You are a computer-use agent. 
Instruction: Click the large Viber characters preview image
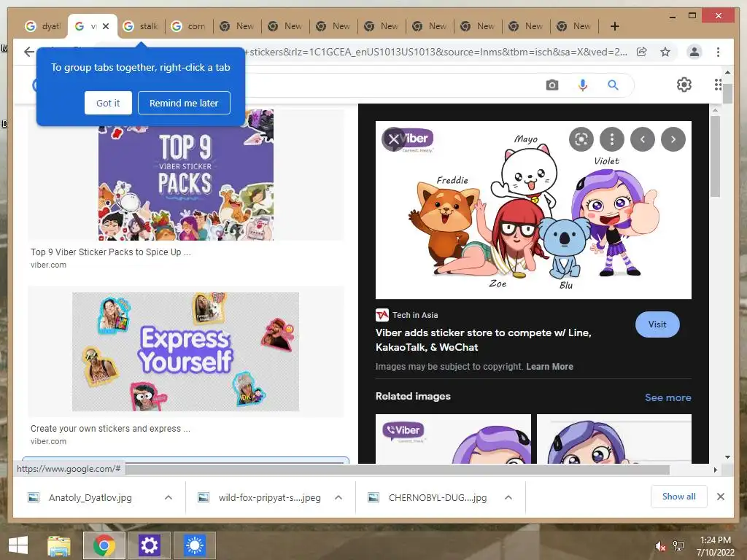click(533, 210)
